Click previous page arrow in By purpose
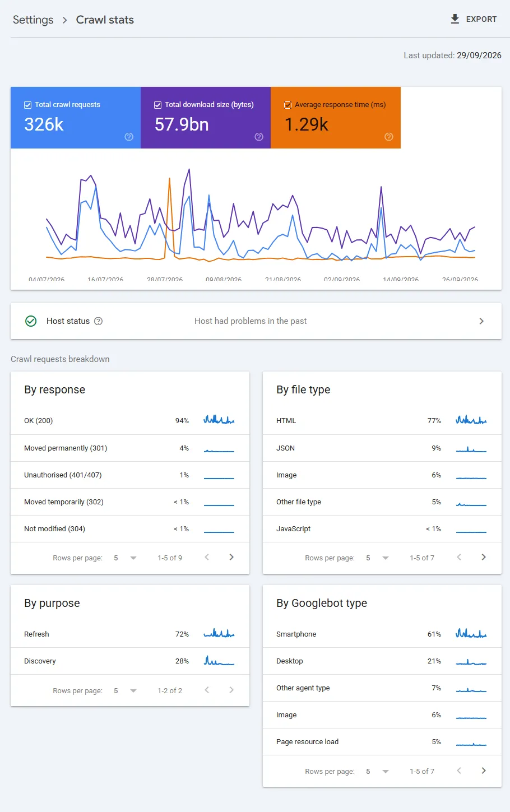The height and width of the screenshot is (812, 510). 207,690
